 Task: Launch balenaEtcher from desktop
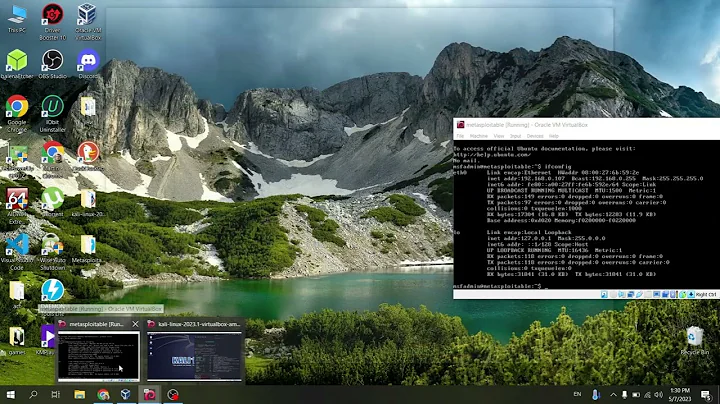tap(17, 64)
